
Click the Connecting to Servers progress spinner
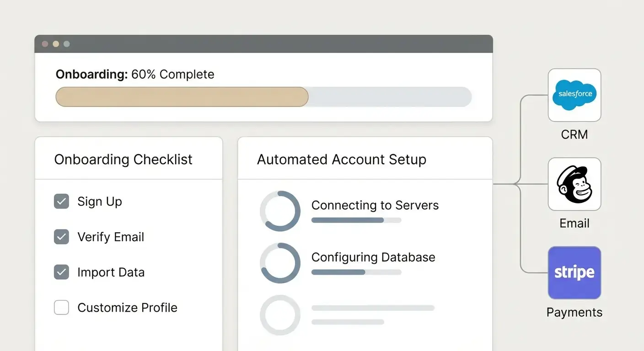coord(280,211)
